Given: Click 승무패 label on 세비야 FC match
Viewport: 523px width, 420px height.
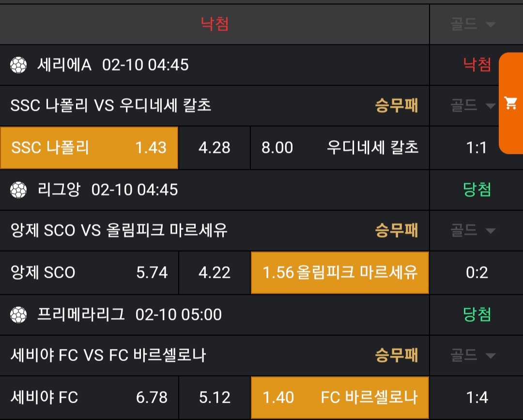Looking at the screenshot, I should (x=396, y=356).
